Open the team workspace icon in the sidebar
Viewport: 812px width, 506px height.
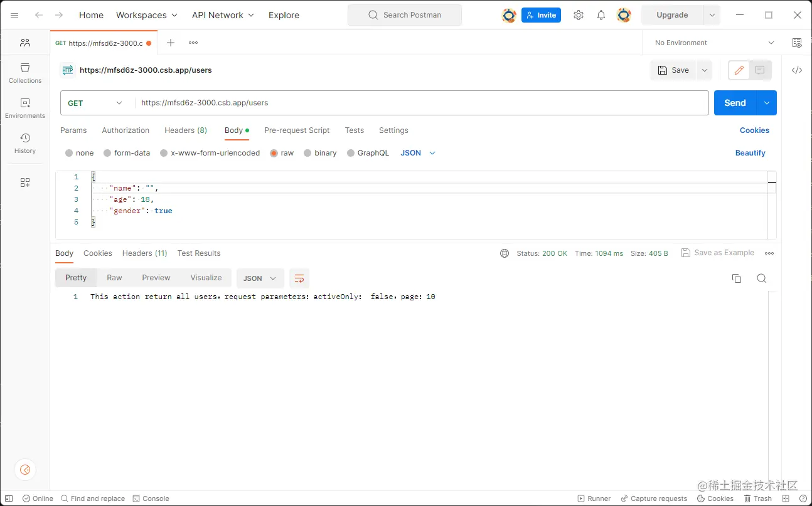[25, 43]
